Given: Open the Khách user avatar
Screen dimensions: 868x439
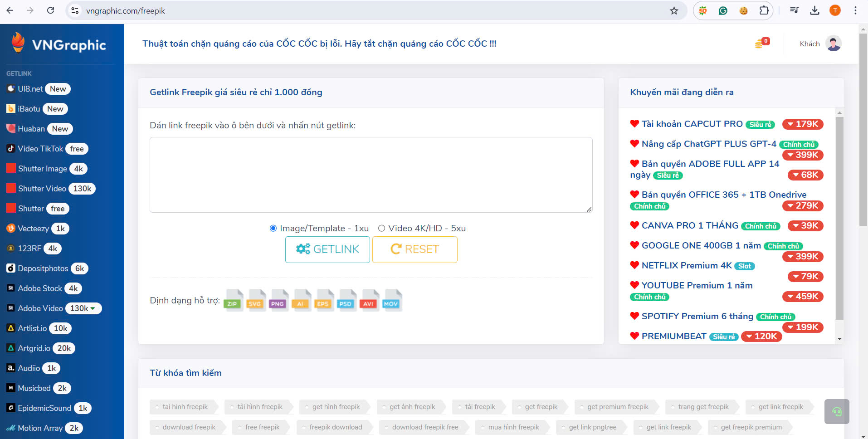Looking at the screenshot, I should [834, 44].
